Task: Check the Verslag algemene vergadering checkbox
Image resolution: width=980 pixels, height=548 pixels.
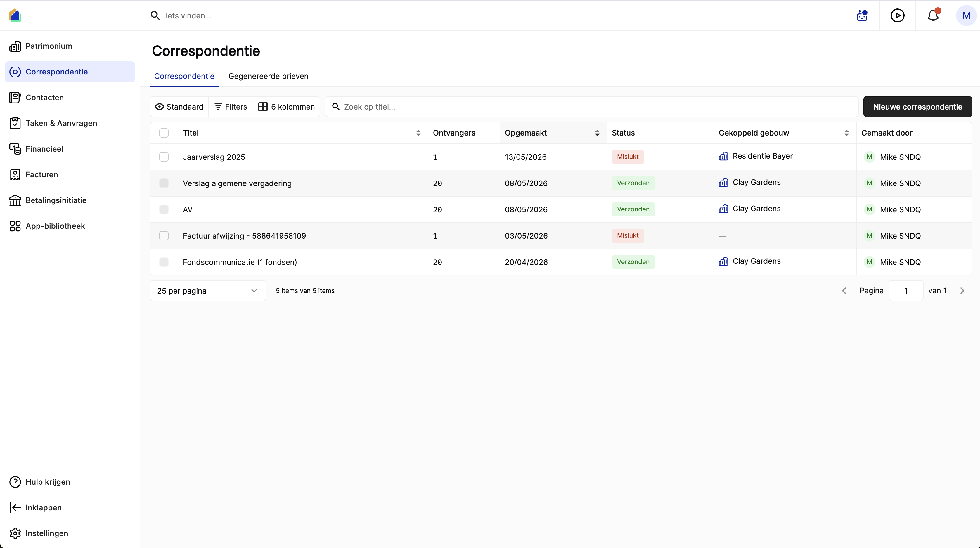Action: click(x=164, y=183)
